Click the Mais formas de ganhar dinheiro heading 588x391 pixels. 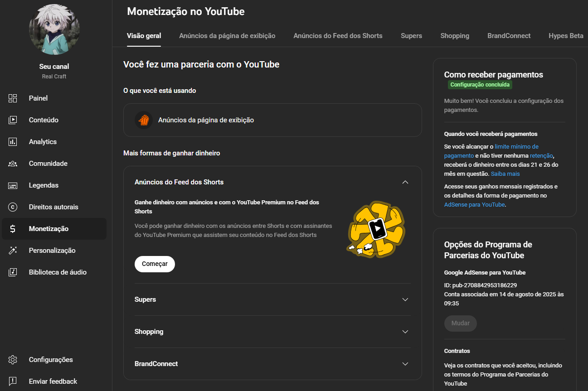click(171, 153)
